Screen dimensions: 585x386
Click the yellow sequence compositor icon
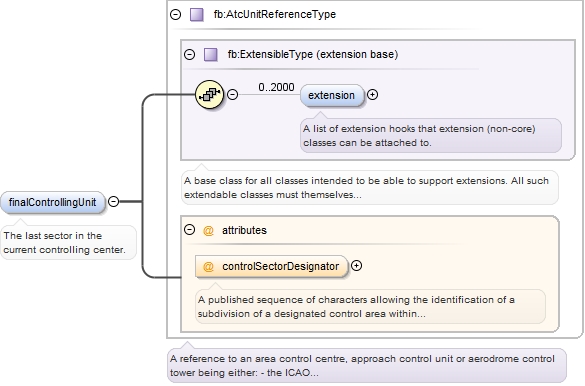pos(209,94)
